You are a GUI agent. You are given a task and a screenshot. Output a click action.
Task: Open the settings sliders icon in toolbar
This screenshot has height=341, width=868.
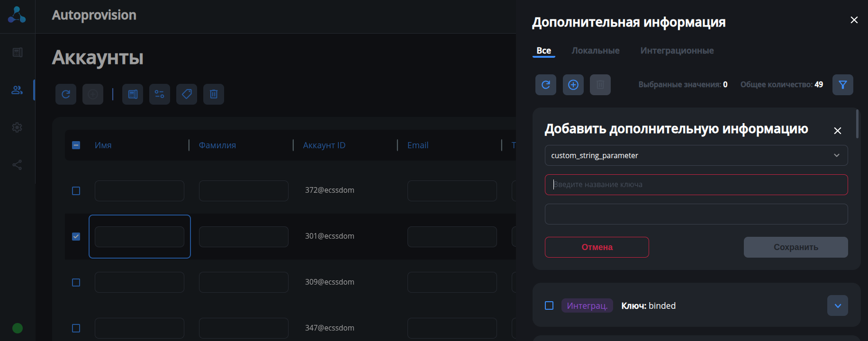click(x=160, y=94)
